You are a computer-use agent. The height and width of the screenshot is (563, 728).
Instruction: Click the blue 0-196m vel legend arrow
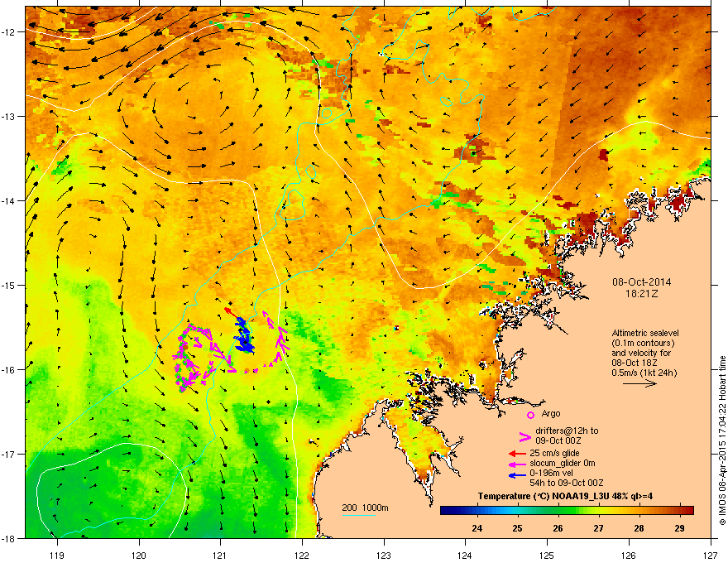pyautogui.click(x=517, y=474)
